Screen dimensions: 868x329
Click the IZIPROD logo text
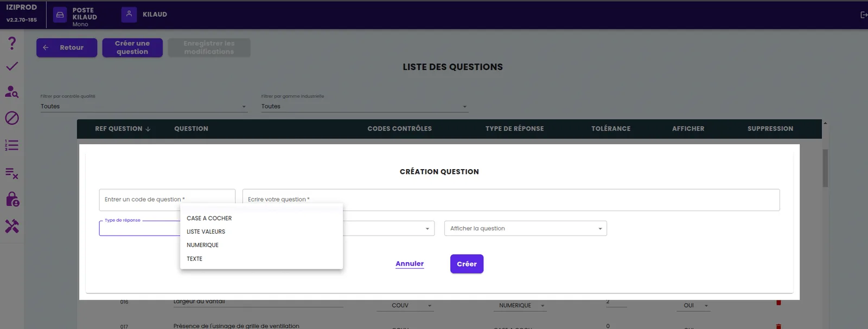(x=22, y=8)
